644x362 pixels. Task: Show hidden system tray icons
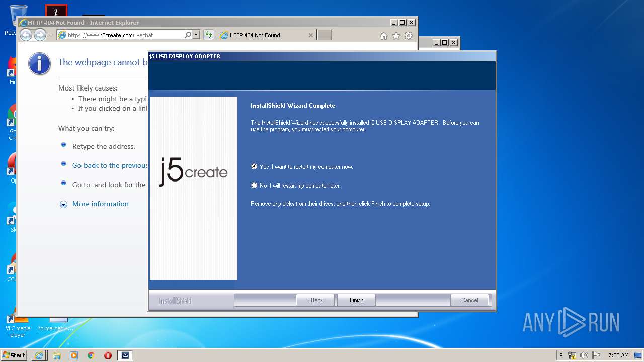[x=561, y=355]
